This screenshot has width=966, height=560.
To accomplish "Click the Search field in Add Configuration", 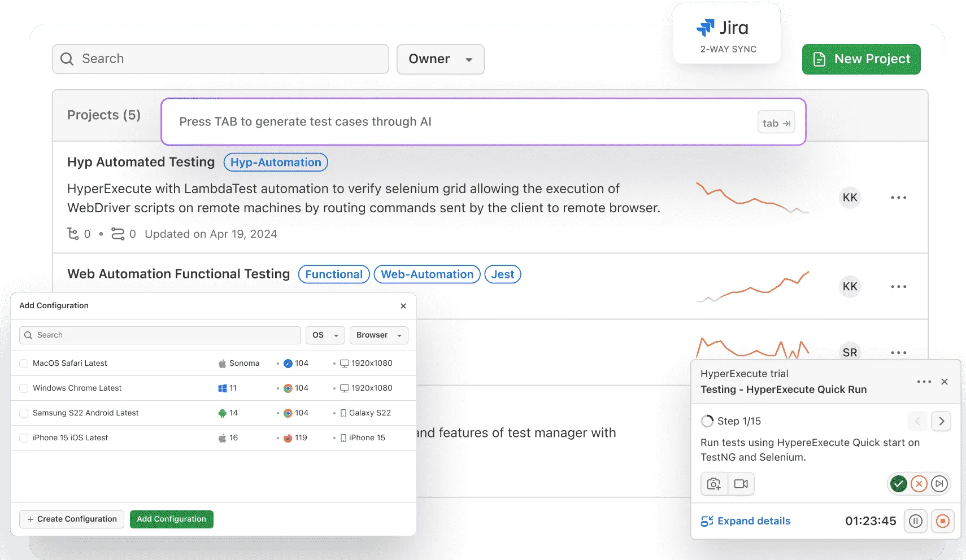I will pos(160,335).
